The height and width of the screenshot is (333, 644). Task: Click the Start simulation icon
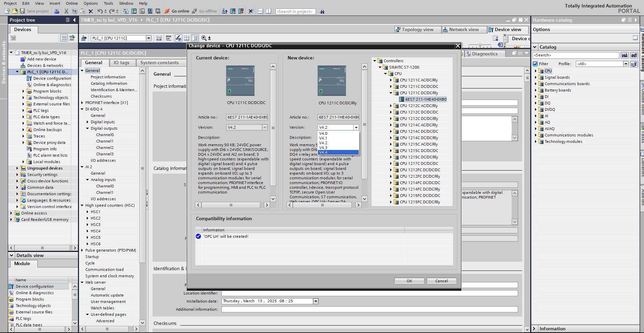[150, 11]
